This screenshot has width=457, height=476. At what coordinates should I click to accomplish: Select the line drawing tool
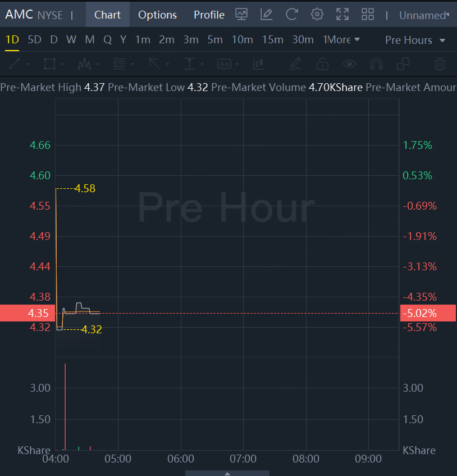tap(14, 64)
